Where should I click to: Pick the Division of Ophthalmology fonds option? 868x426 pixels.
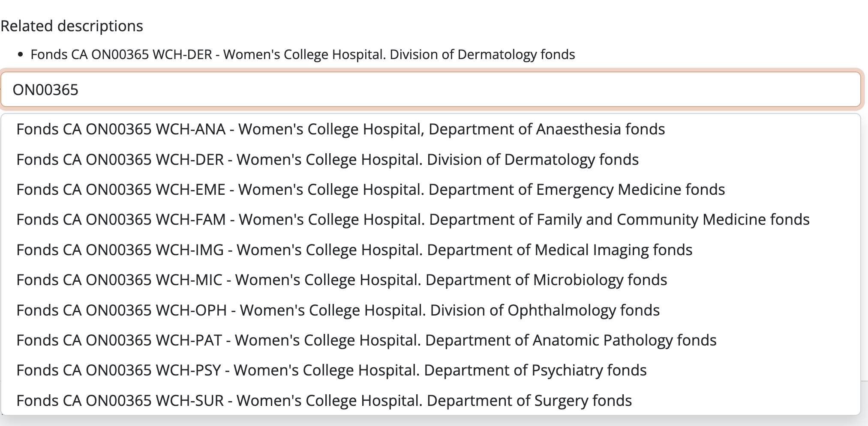pyautogui.click(x=338, y=310)
